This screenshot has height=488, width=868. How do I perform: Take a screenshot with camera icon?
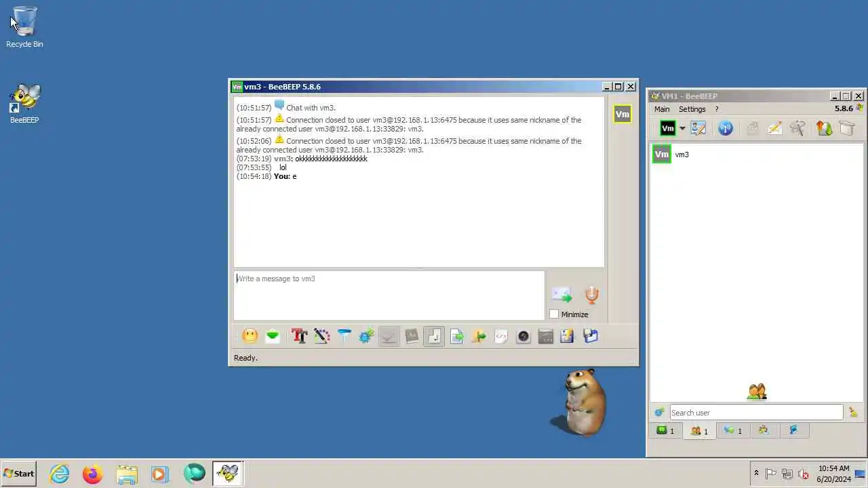[x=524, y=336]
